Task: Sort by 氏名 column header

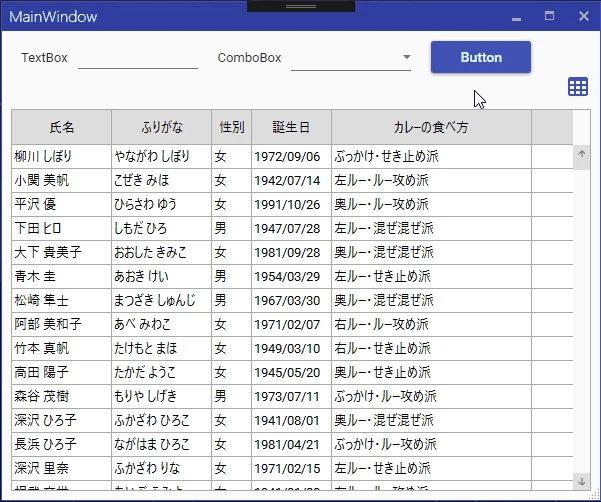Action: [61, 127]
